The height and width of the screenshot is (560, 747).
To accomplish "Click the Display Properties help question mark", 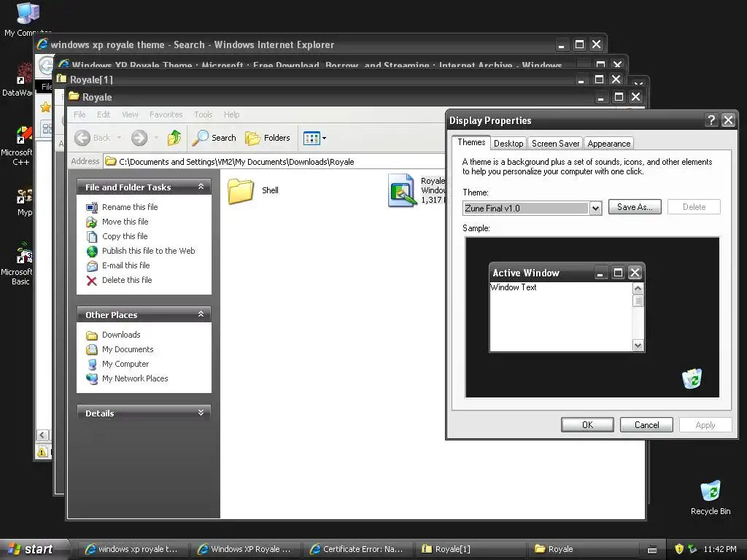I will (711, 120).
